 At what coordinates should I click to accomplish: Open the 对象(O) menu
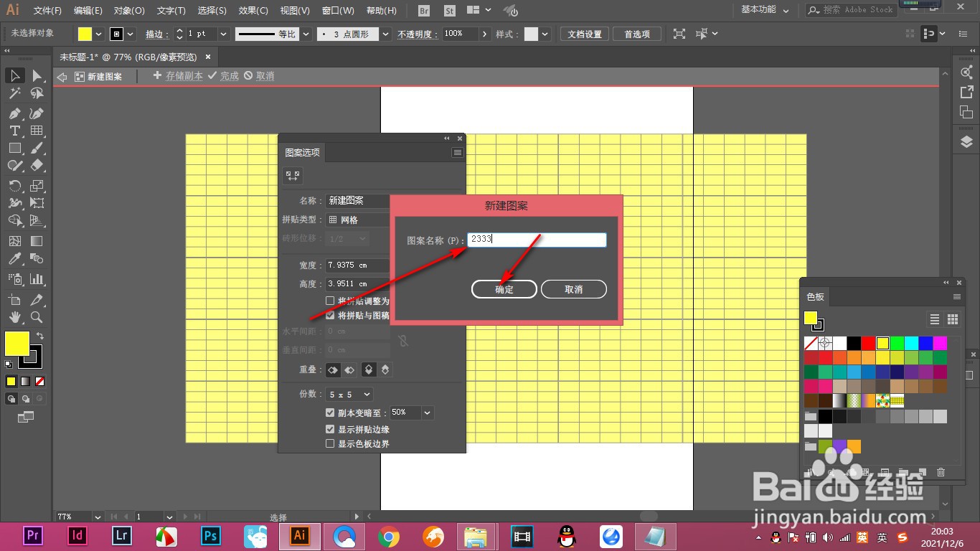point(129,11)
